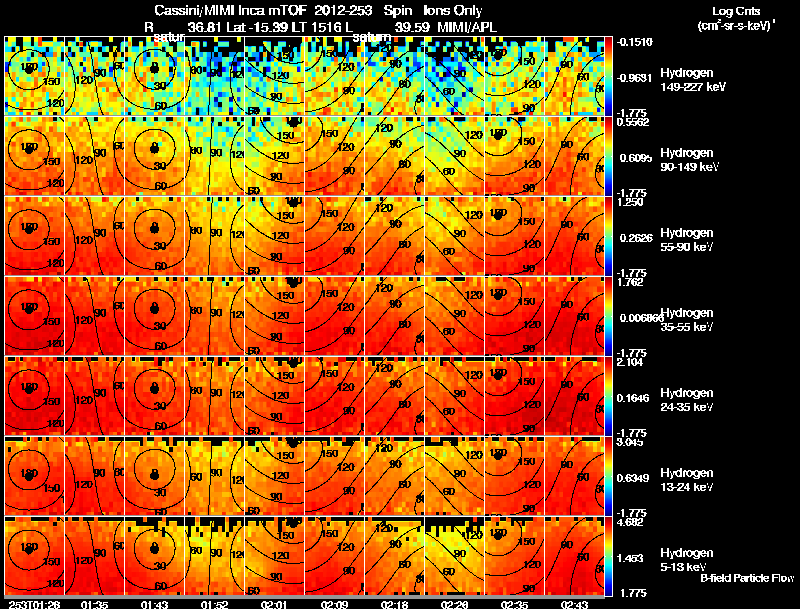The image size is (800, 609).
Task: Click the MIMI/APL text in the header
Action: coord(468,27)
